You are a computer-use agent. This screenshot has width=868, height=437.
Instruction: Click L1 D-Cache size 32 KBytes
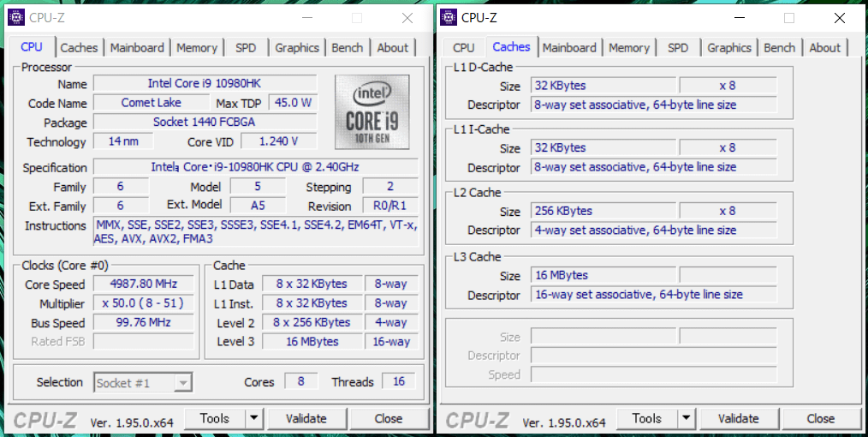[x=603, y=86]
